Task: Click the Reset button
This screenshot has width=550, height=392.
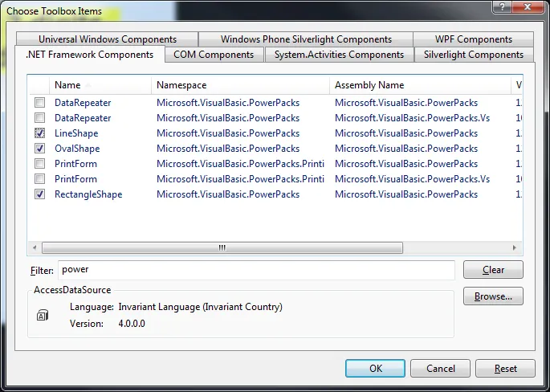Action: click(x=506, y=368)
